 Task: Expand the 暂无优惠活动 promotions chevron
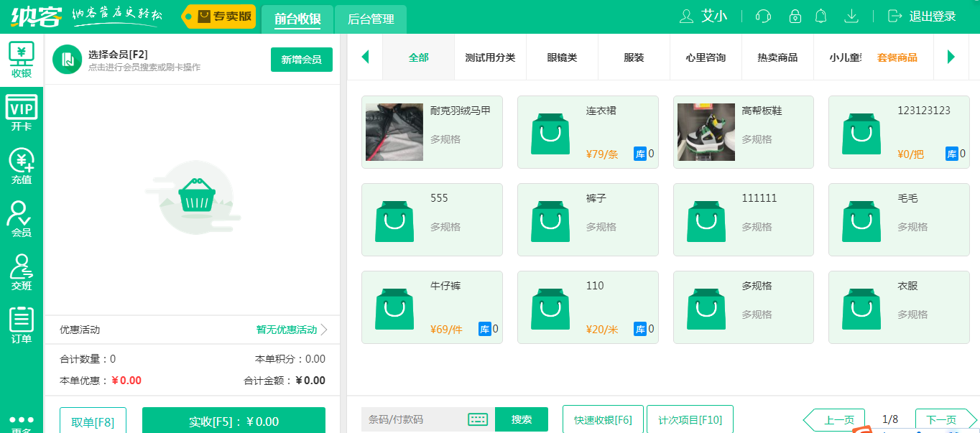pos(325,329)
